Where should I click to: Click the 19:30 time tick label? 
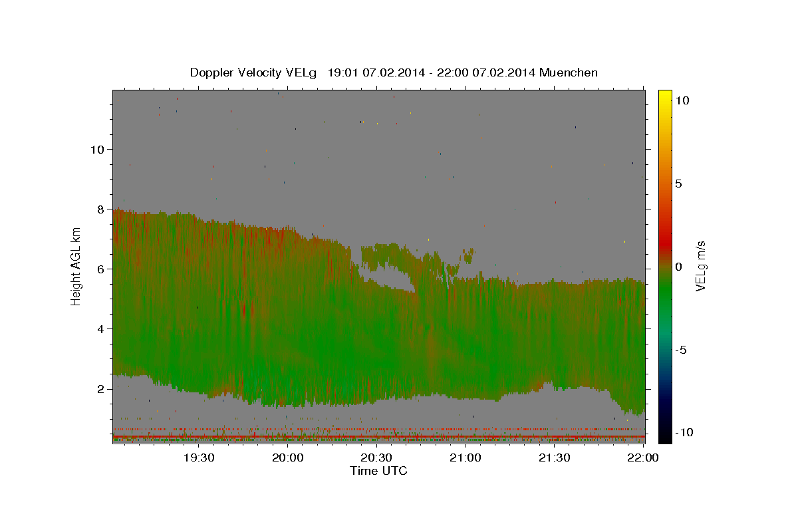pos(198,458)
